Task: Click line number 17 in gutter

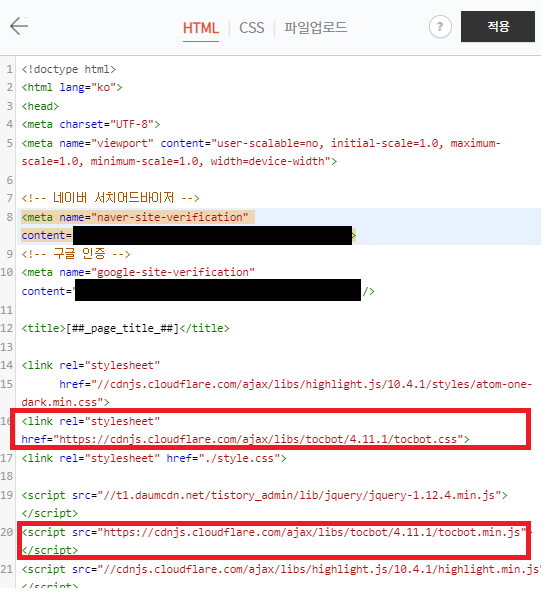Action: click(7, 458)
